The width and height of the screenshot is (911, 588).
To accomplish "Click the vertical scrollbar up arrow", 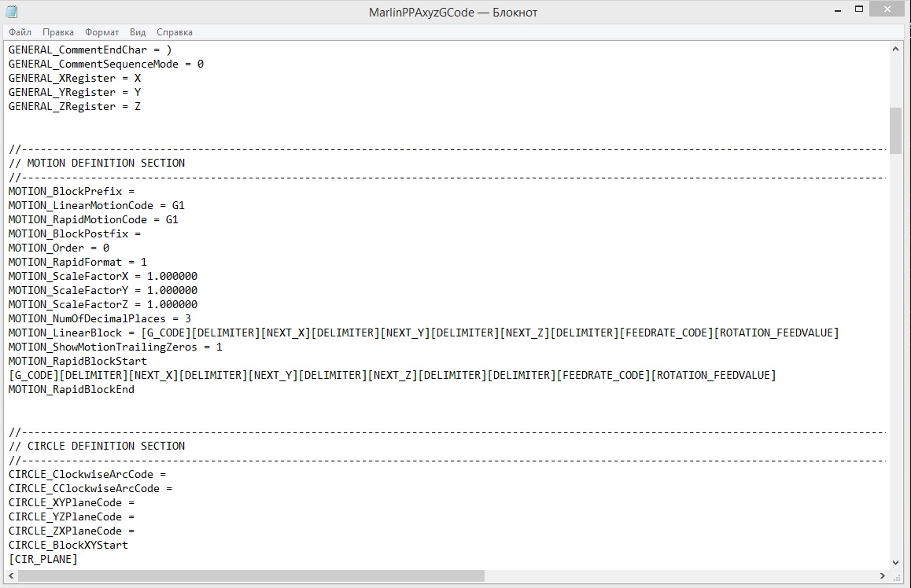I will coord(895,49).
